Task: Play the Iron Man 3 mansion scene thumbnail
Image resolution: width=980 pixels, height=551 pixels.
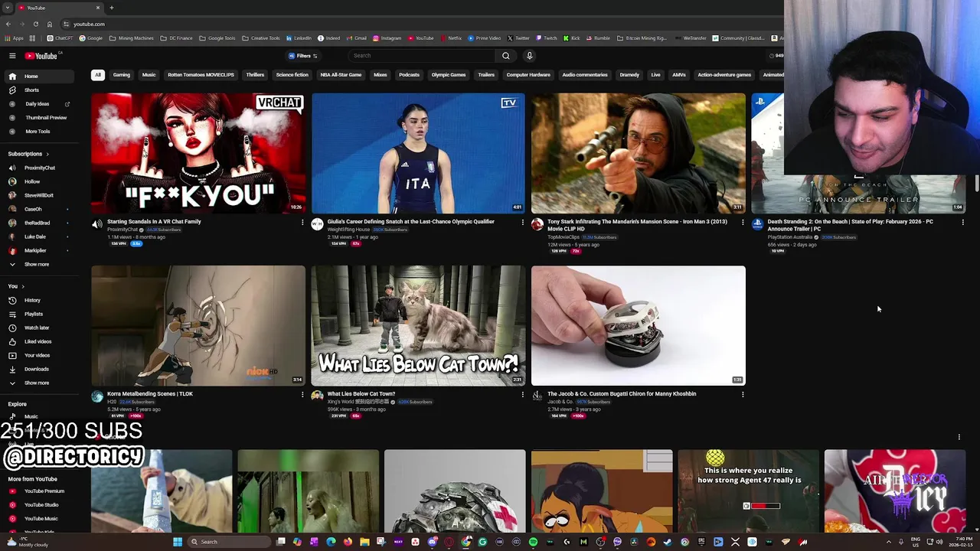Action: point(639,154)
